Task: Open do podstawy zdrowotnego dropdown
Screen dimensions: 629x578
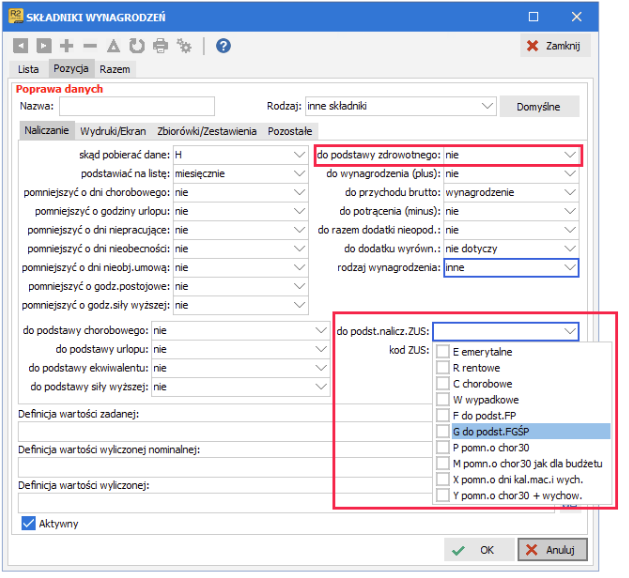Action: [511, 155]
